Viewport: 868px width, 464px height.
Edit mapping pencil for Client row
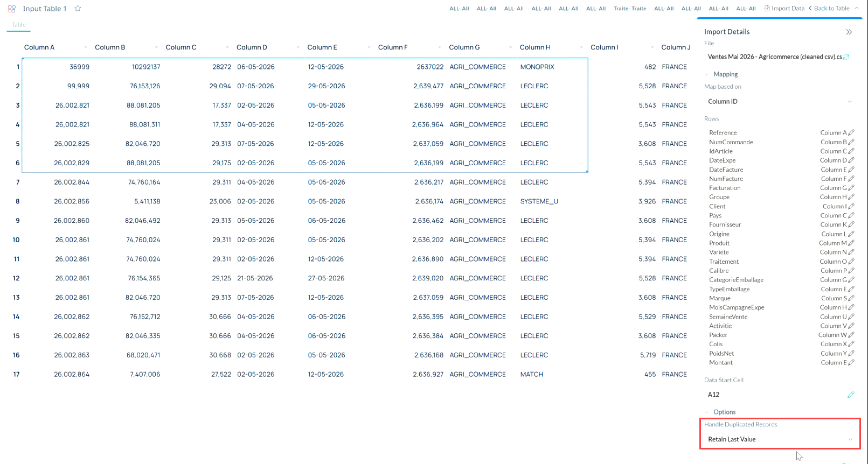[851, 206]
